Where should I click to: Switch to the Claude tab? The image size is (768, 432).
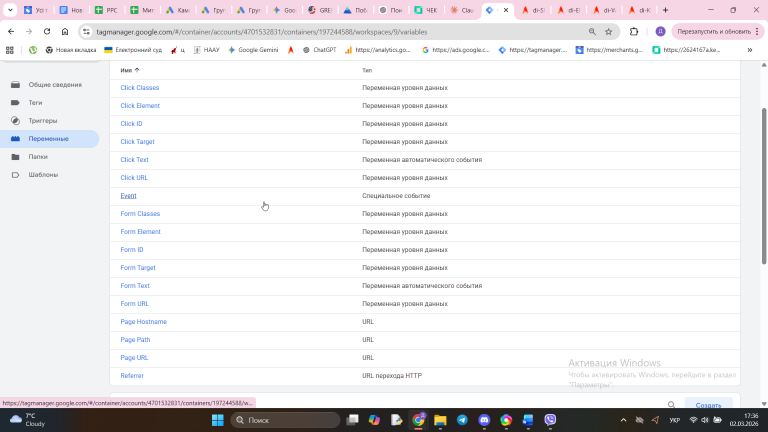click(461, 10)
